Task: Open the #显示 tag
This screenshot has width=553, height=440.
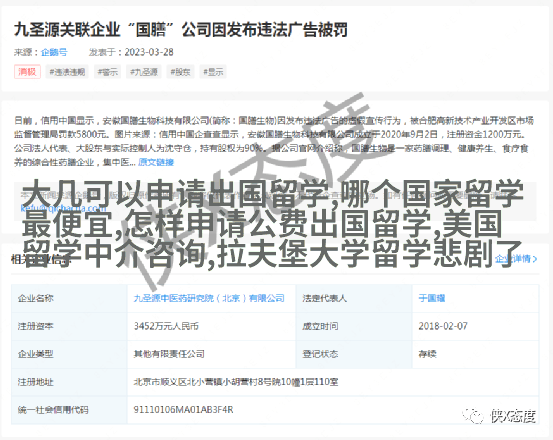Action: pyautogui.click(x=213, y=72)
